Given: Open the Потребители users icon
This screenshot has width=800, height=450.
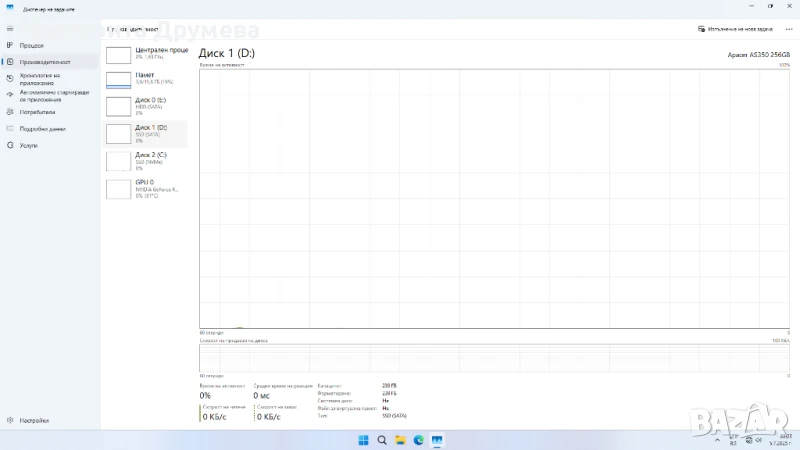Looking at the screenshot, I should click(x=10, y=112).
